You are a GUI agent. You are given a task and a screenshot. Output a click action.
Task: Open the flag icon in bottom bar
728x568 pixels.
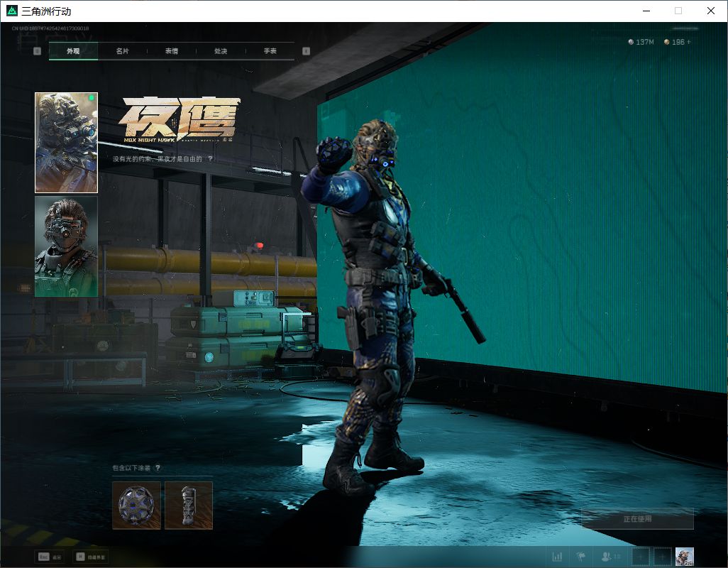[580, 557]
